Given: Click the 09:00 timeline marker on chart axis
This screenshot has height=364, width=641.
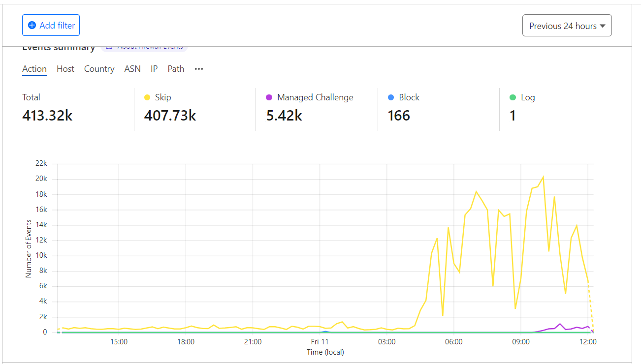Looking at the screenshot, I should (x=521, y=342).
